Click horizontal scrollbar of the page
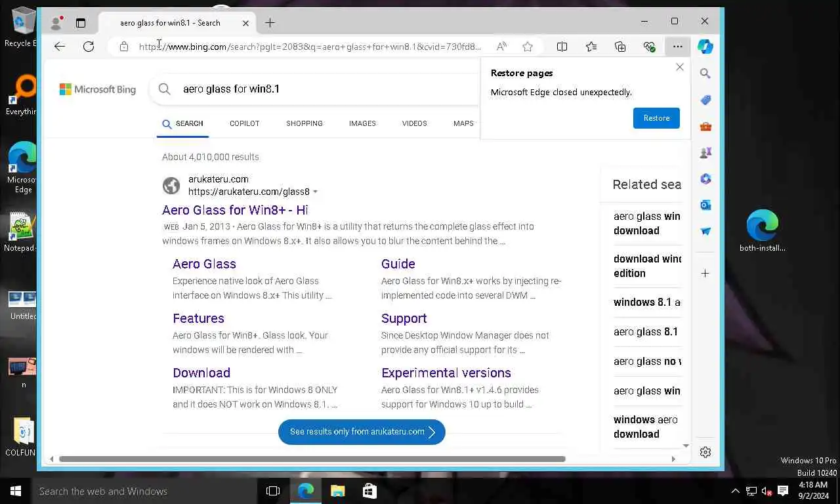This screenshot has width=840, height=504. (312, 459)
